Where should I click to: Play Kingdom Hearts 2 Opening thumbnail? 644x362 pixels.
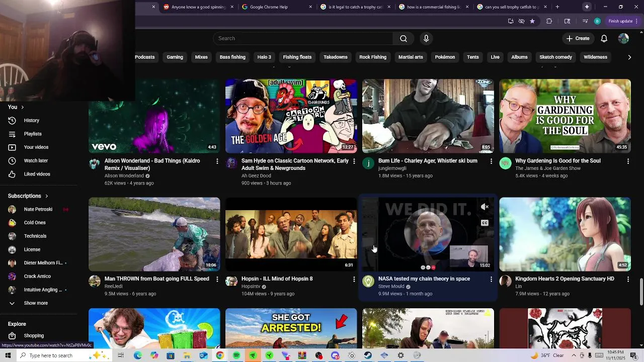(565, 234)
